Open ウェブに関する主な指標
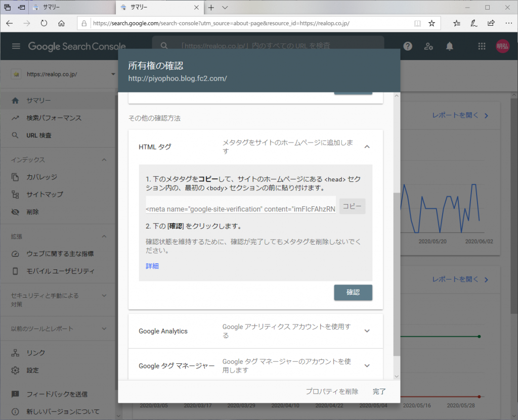This screenshot has width=518, height=420. [58, 254]
